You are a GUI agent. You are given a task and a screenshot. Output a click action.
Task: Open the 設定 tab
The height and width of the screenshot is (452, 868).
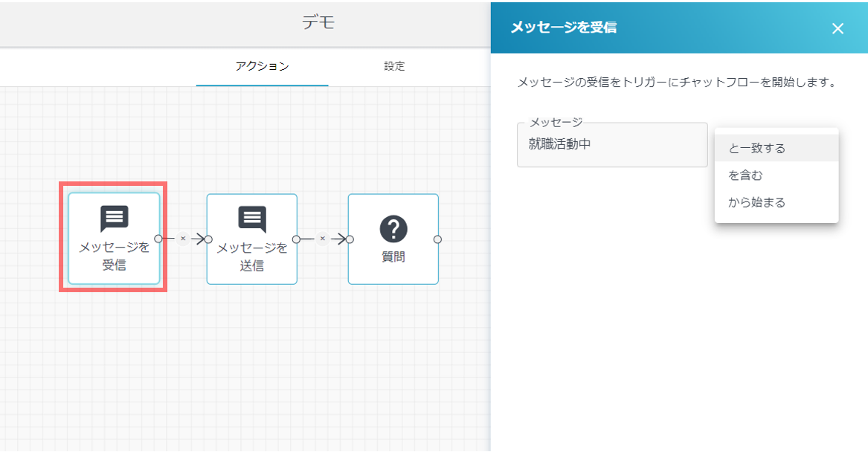pyautogui.click(x=394, y=66)
